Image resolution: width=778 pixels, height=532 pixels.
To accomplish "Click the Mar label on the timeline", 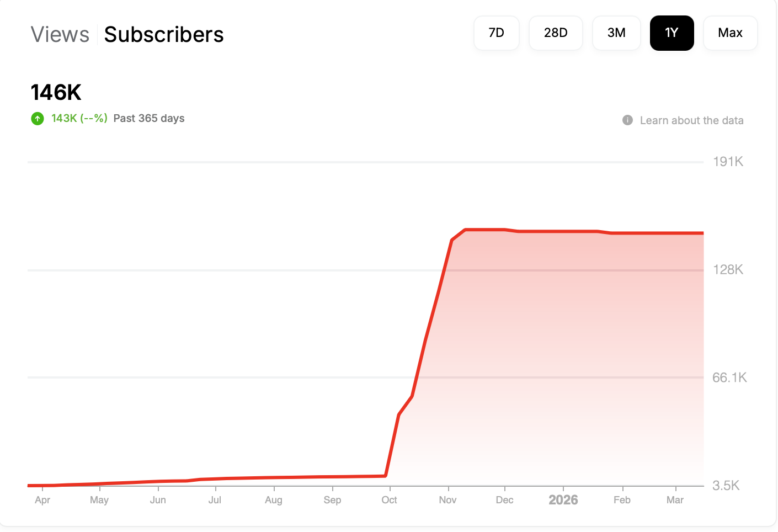I will pos(675,500).
